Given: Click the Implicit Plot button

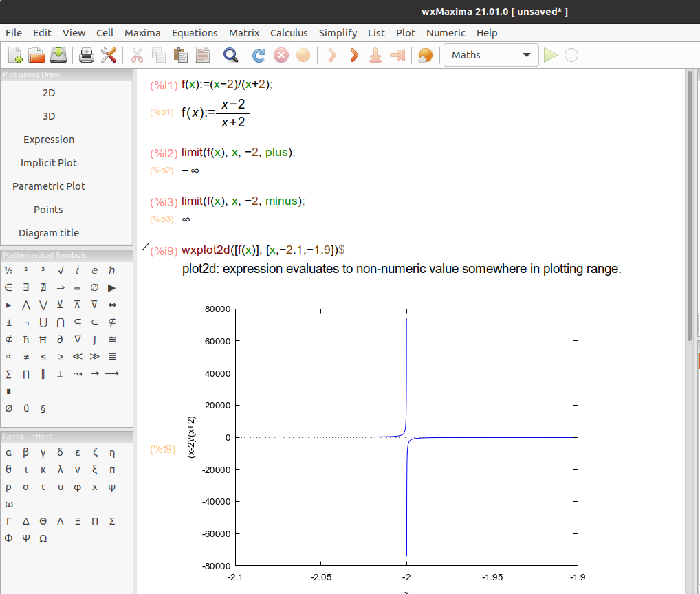Looking at the screenshot, I should click(49, 163).
